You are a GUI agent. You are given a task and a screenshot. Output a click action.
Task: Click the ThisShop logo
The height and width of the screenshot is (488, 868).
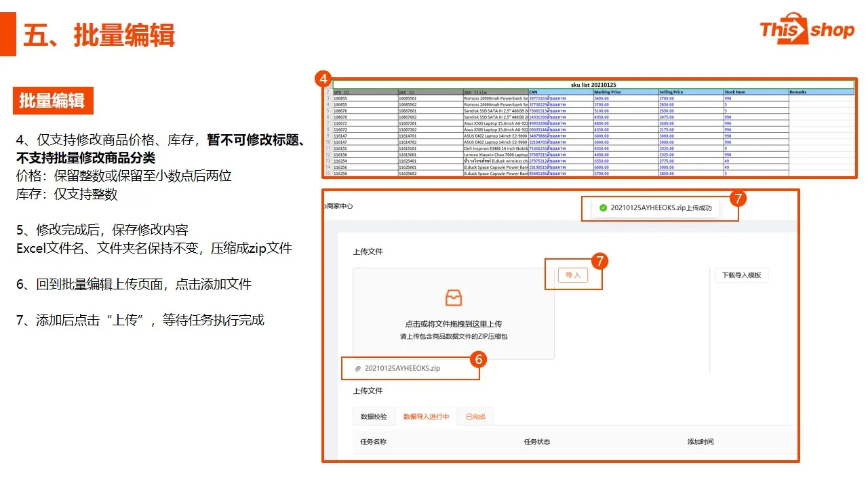pos(806,29)
